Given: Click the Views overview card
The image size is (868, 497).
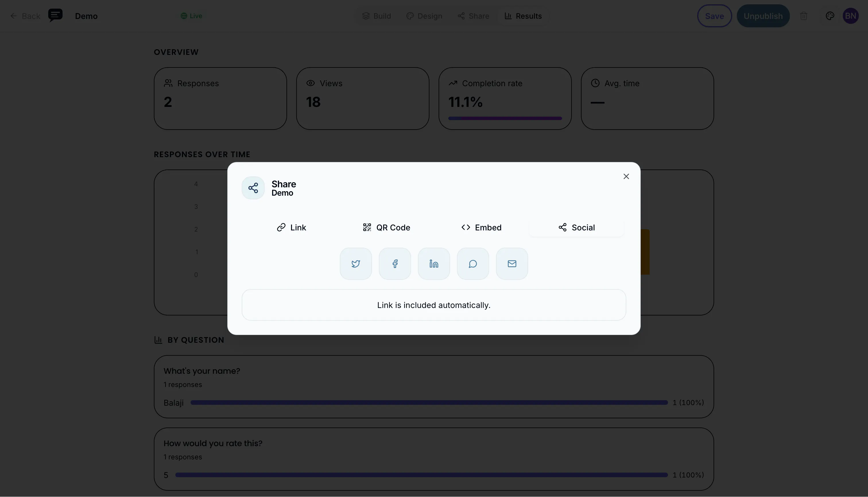Looking at the screenshot, I should (363, 98).
